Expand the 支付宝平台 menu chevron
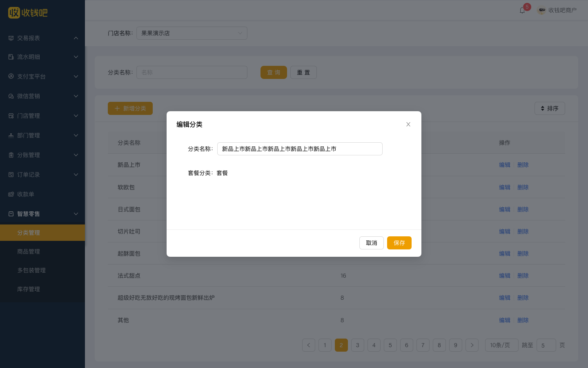This screenshot has width=588, height=368. tap(76, 76)
